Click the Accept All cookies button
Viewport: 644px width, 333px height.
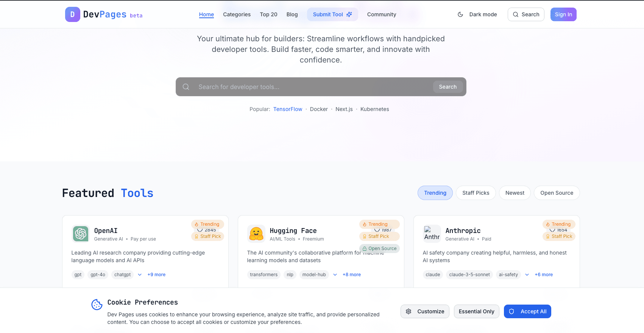click(x=527, y=311)
